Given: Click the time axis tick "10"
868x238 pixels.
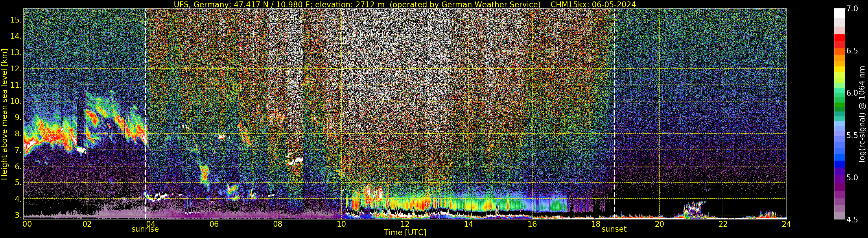Looking at the screenshot, I should pos(341,224).
